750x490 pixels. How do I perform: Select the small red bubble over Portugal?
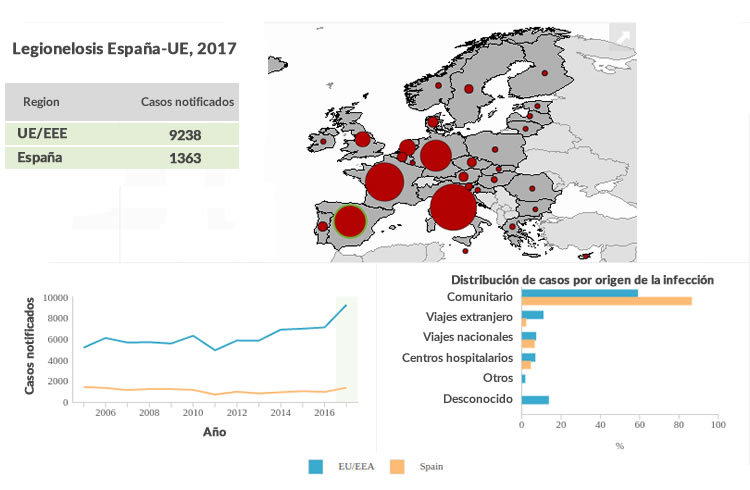[x=322, y=226]
